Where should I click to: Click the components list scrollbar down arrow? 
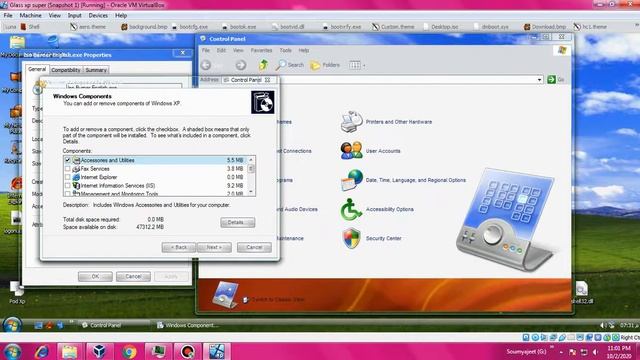coord(251,191)
